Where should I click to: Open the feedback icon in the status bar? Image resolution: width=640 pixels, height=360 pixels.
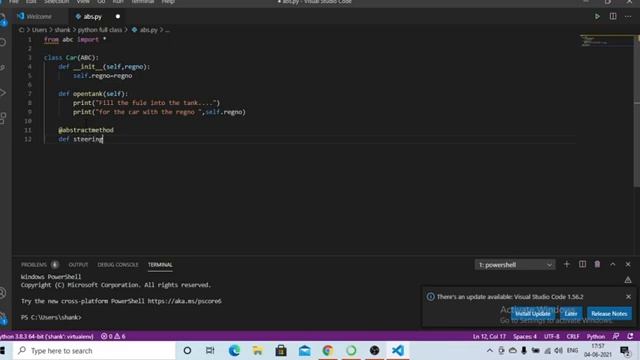[x=616, y=336]
